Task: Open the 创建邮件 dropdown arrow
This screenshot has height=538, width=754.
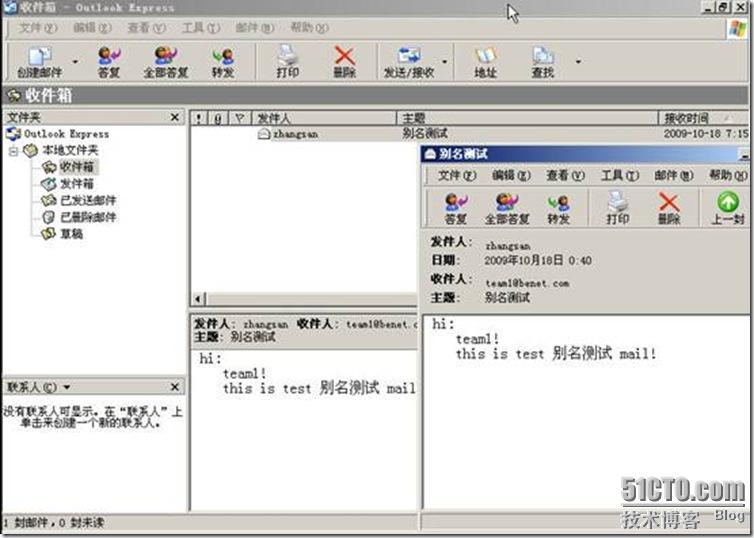Action: (75, 62)
